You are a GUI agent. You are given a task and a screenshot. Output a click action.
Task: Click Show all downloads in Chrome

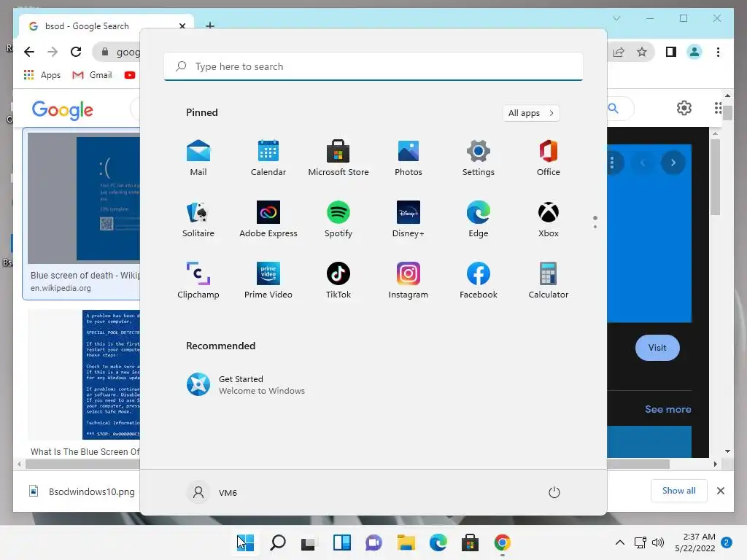coord(679,491)
